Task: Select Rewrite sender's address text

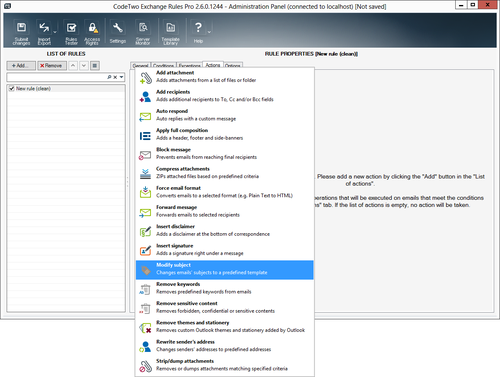Action: (x=185, y=342)
